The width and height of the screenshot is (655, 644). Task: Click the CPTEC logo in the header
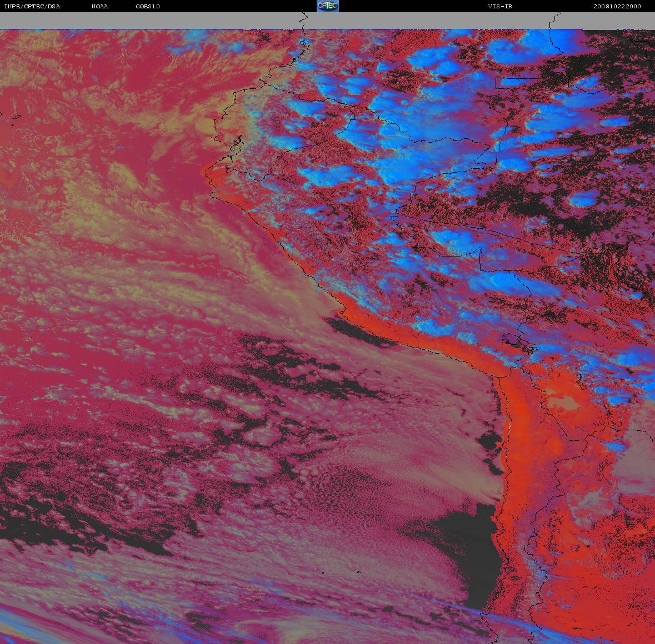tap(328, 6)
